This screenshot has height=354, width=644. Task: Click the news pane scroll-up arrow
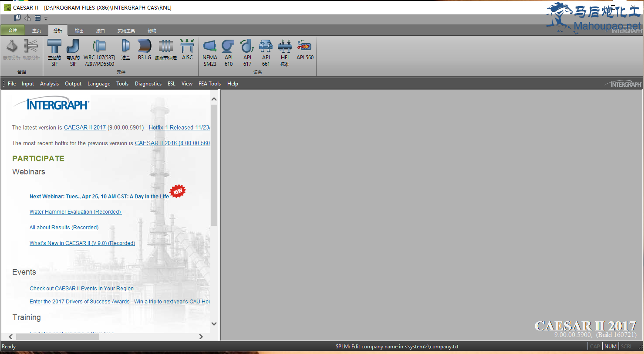coord(214,99)
